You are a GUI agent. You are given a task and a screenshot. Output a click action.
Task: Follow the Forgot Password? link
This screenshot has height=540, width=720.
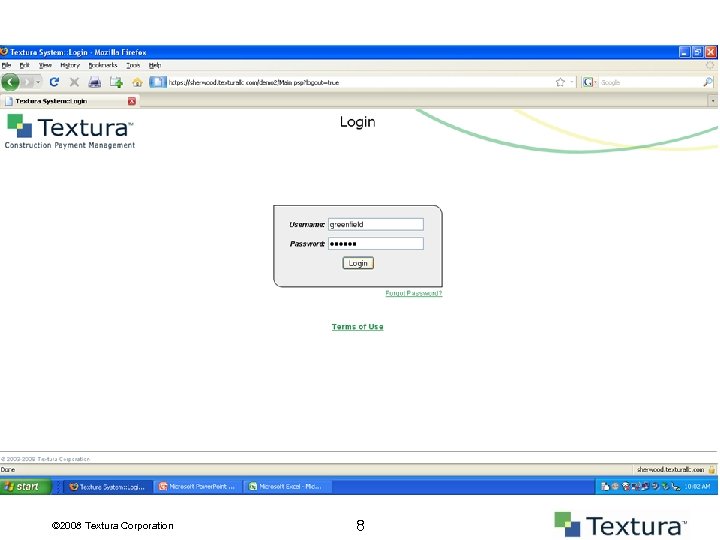(x=414, y=293)
